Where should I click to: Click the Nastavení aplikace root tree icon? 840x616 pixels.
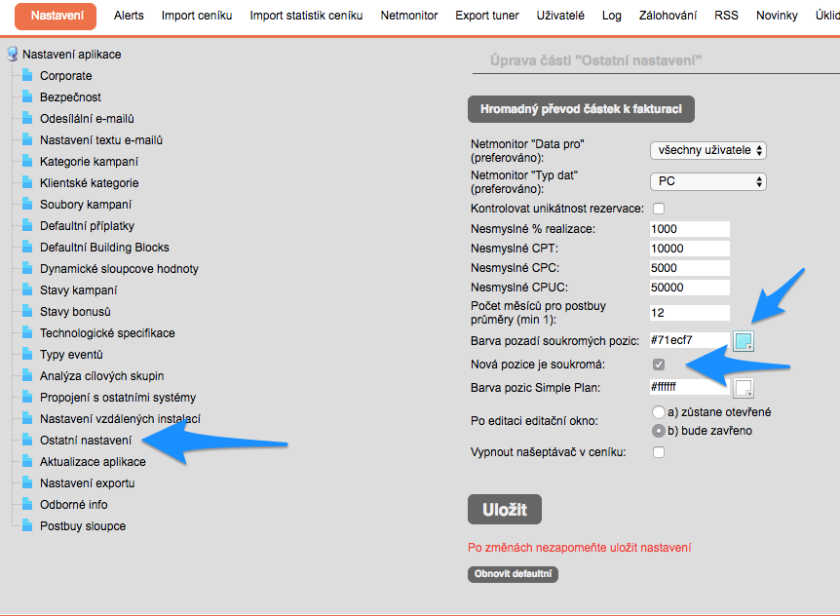[x=12, y=55]
